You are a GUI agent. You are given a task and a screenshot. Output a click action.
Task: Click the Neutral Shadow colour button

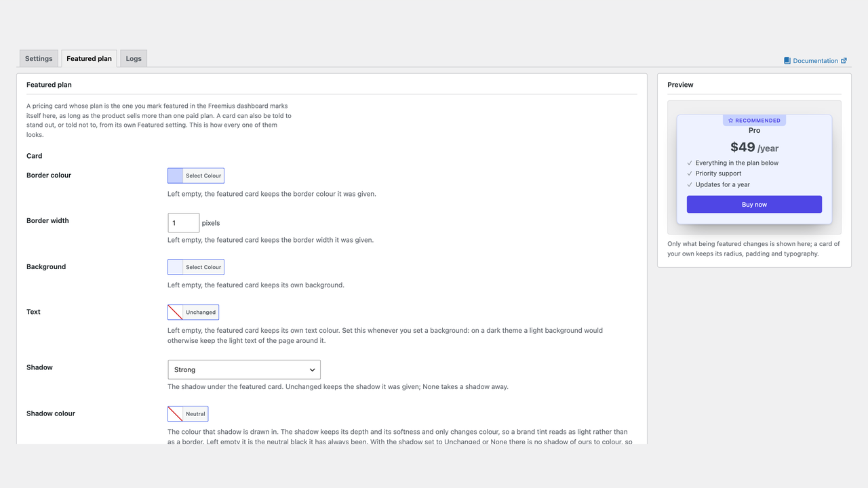pyautogui.click(x=195, y=413)
